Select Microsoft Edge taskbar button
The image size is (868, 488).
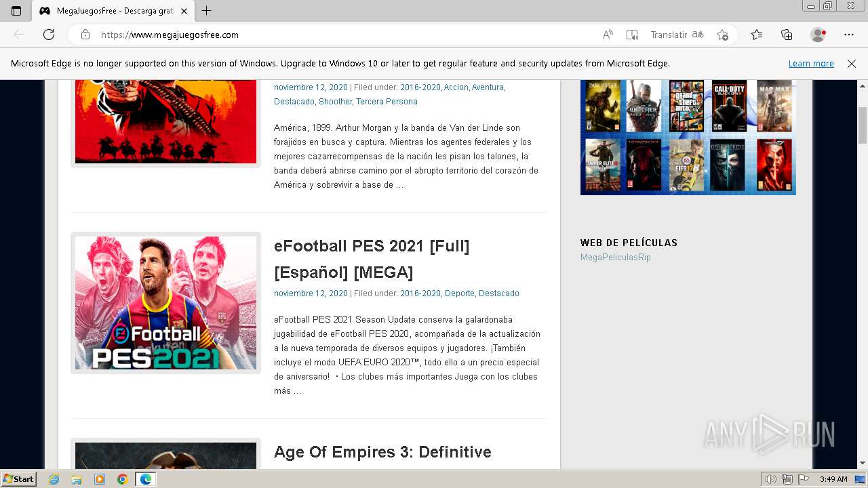click(x=146, y=479)
